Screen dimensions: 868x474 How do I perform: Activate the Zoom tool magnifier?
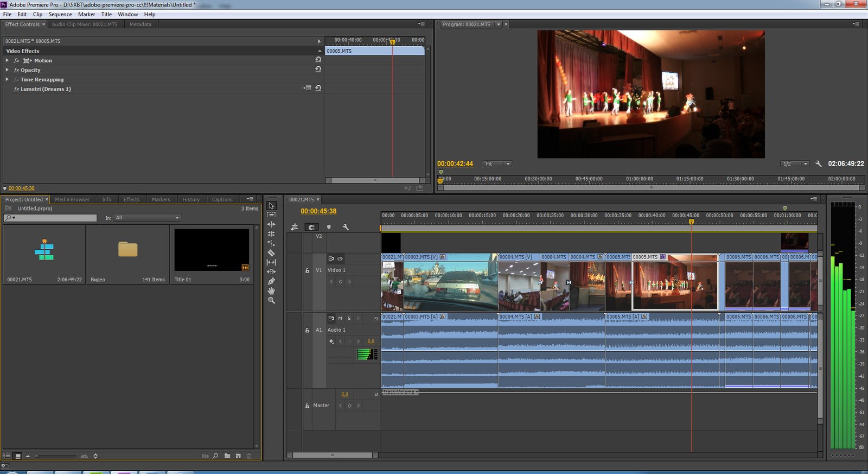tap(271, 300)
